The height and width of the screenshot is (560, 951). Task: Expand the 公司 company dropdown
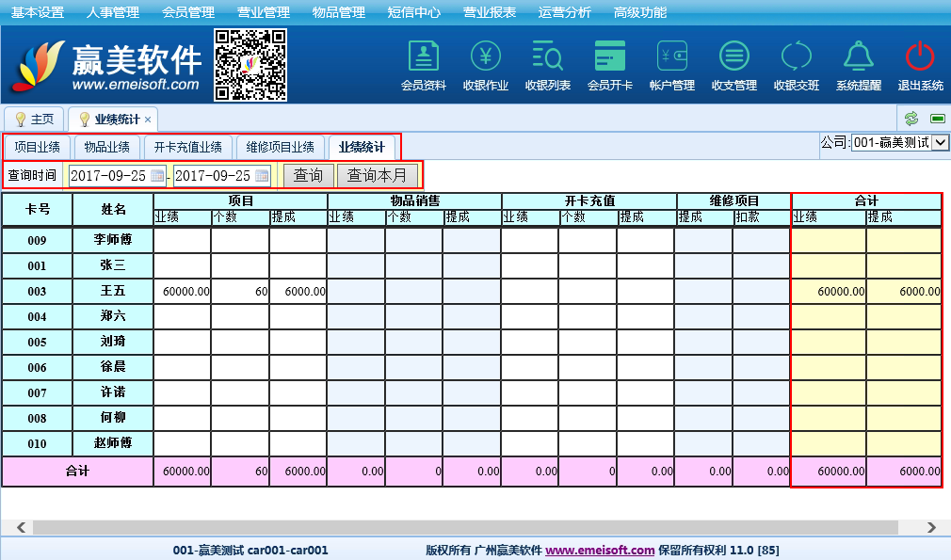[x=940, y=143]
